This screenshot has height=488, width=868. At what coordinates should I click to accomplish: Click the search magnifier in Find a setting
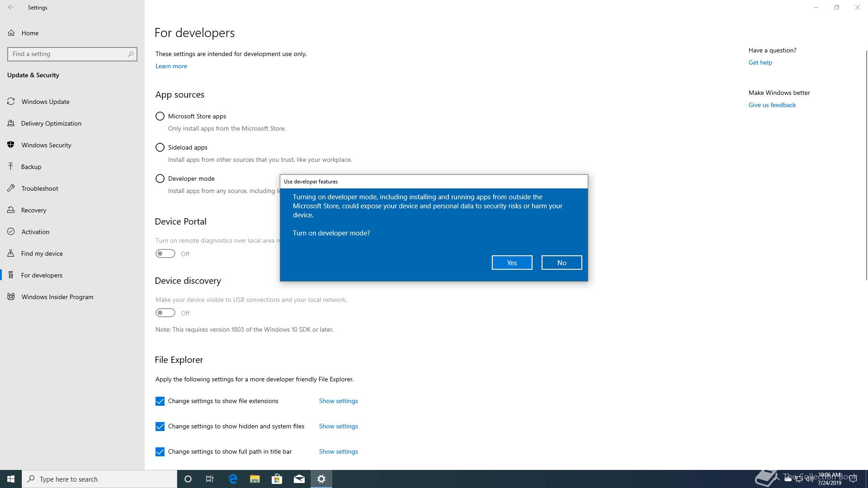click(x=131, y=54)
